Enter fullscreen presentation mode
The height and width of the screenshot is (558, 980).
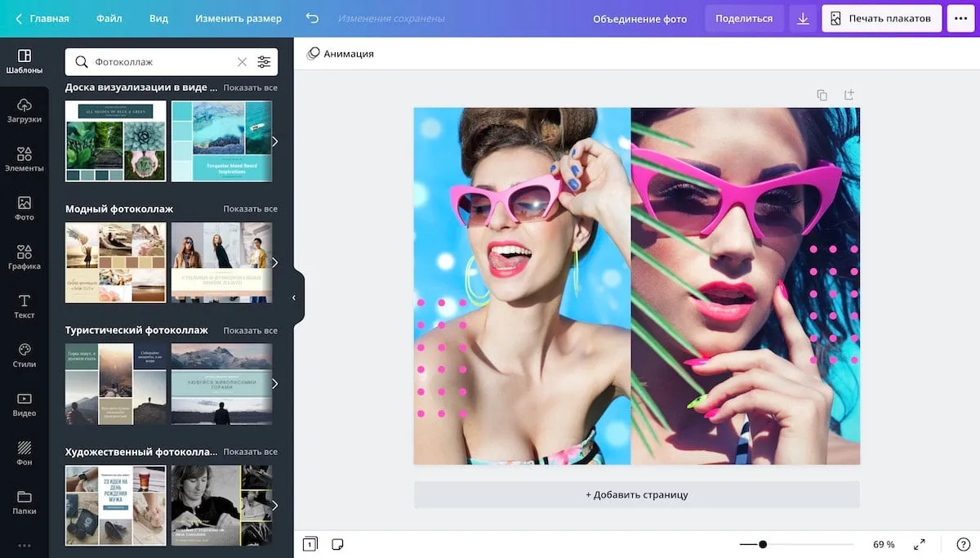[x=920, y=544]
